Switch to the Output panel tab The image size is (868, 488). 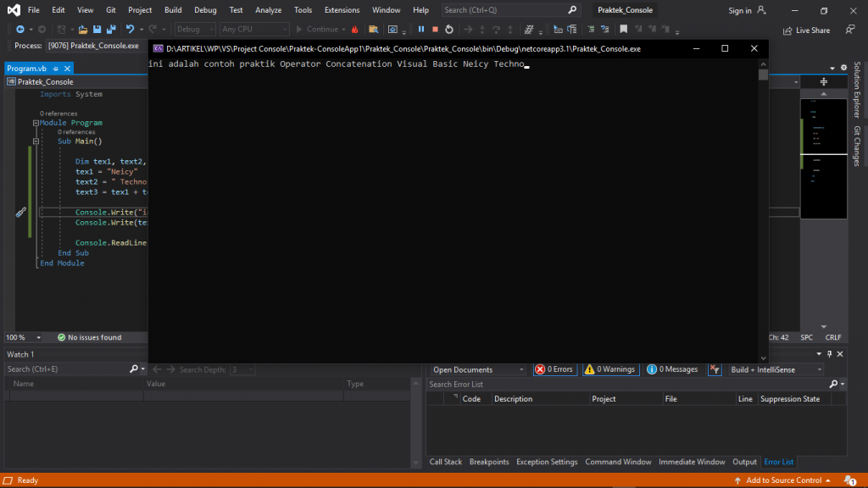(x=744, y=462)
